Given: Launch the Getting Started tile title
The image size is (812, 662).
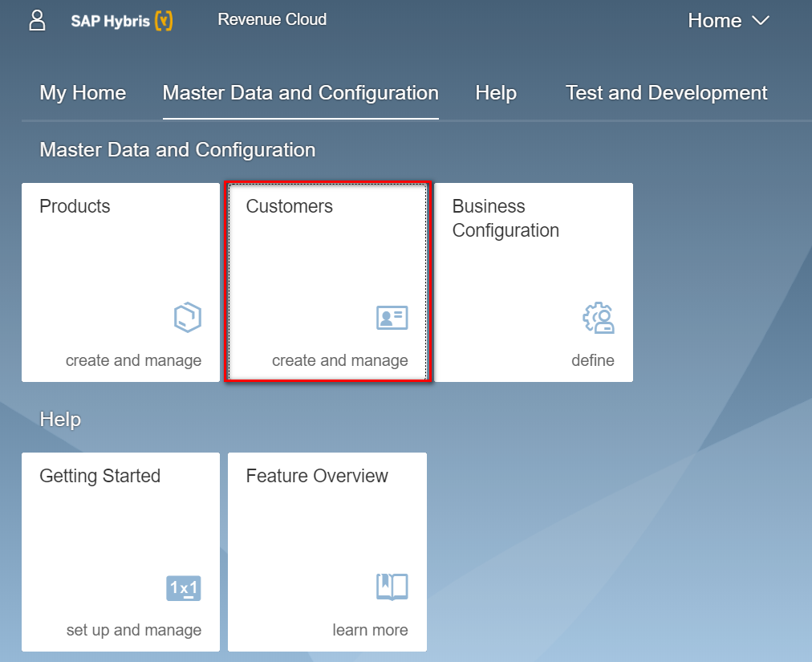Looking at the screenshot, I should pos(99,476).
